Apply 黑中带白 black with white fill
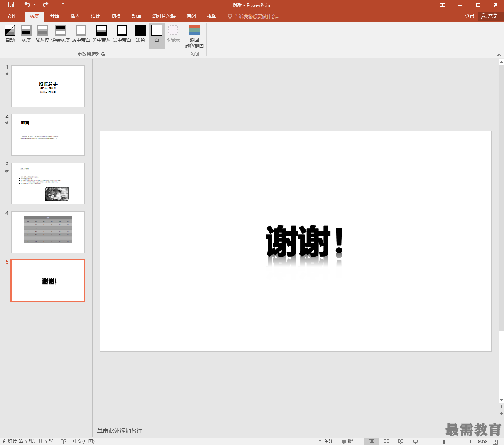This screenshot has height=445, width=504. (122, 34)
